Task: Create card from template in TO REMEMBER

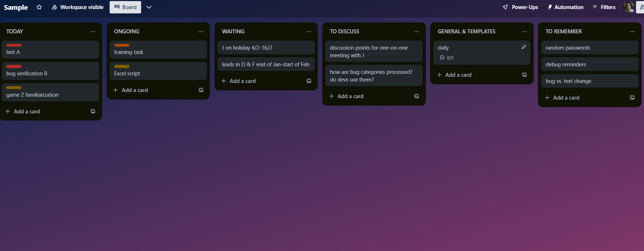Action: pos(632,98)
